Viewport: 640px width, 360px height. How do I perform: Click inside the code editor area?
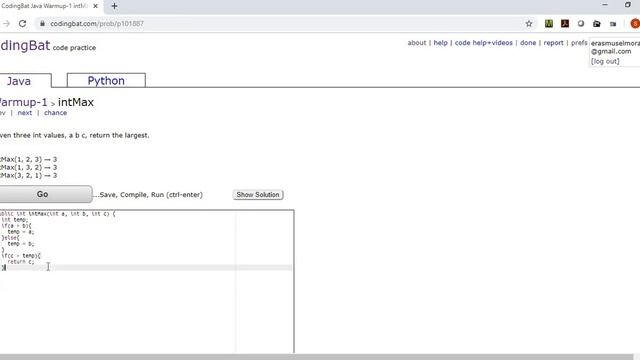click(x=147, y=282)
